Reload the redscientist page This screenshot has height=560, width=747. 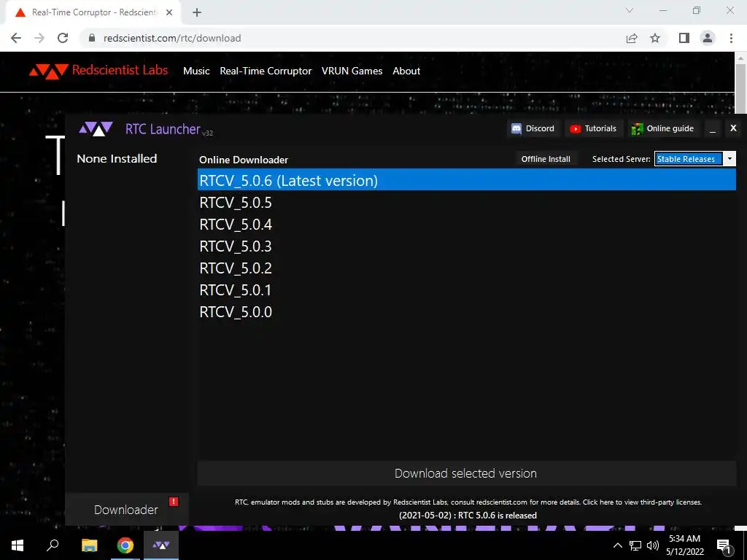click(63, 38)
